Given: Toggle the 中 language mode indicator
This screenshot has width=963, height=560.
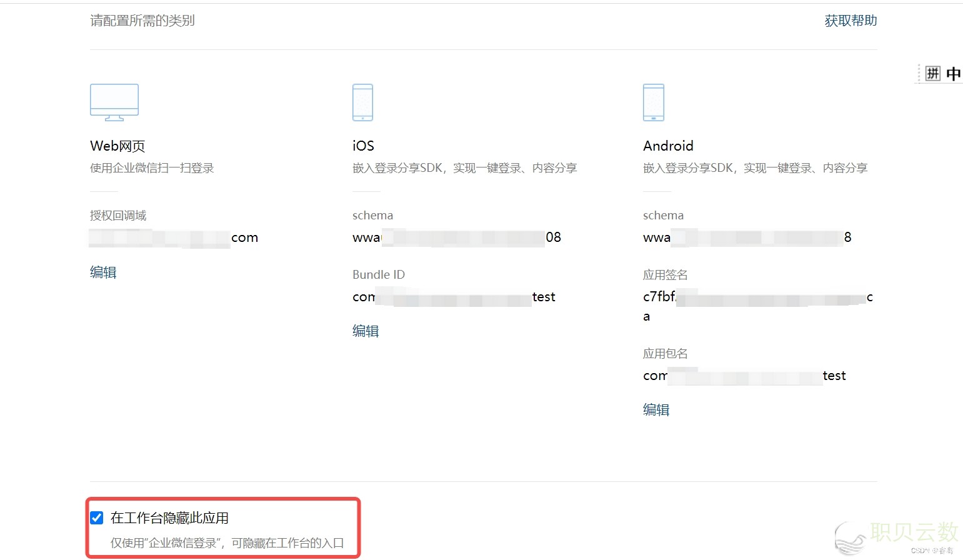Looking at the screenshot, I should (953, 74).
